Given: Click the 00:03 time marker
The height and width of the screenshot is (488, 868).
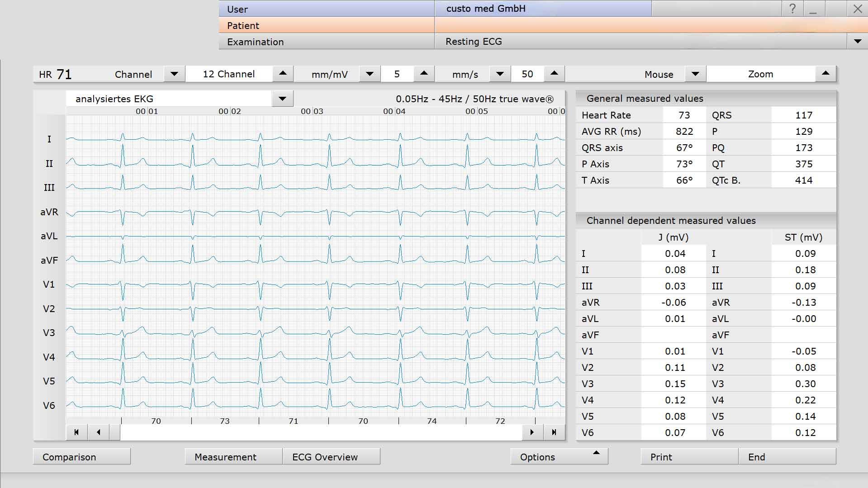Looking at the screenshot, I should [x=312, y=111].
